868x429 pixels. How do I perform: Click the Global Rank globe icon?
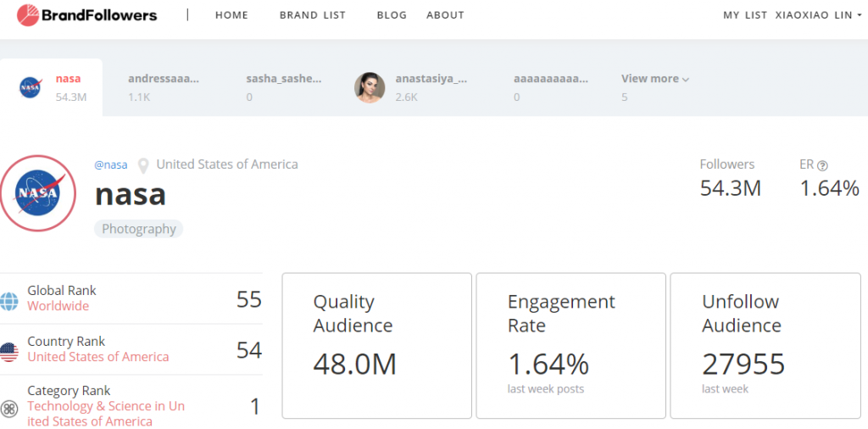tap(8, 301)
